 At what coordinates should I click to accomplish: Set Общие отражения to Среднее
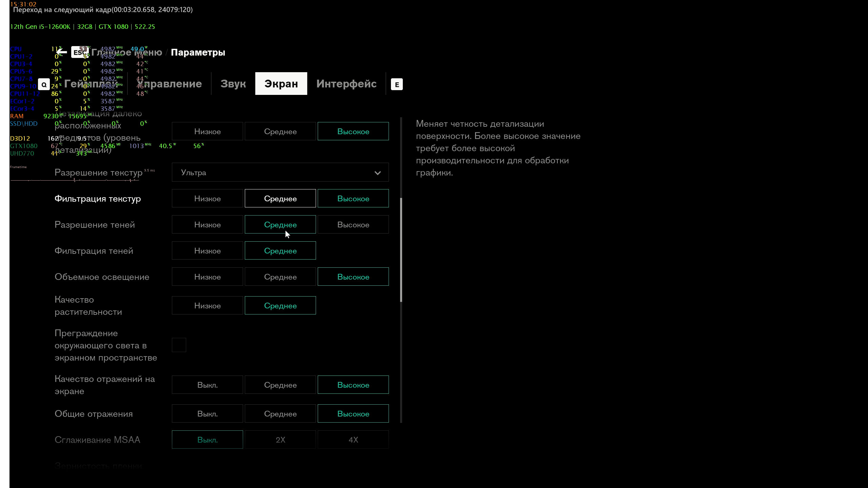click(280, 414)
